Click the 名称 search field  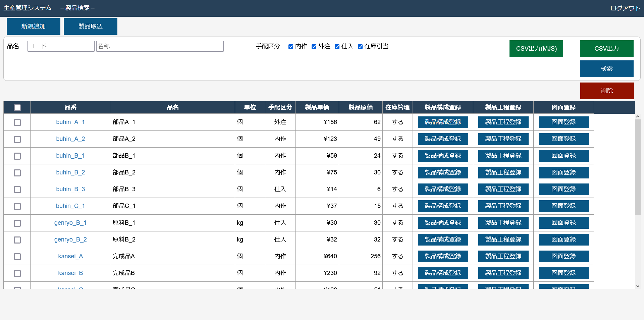160,46
